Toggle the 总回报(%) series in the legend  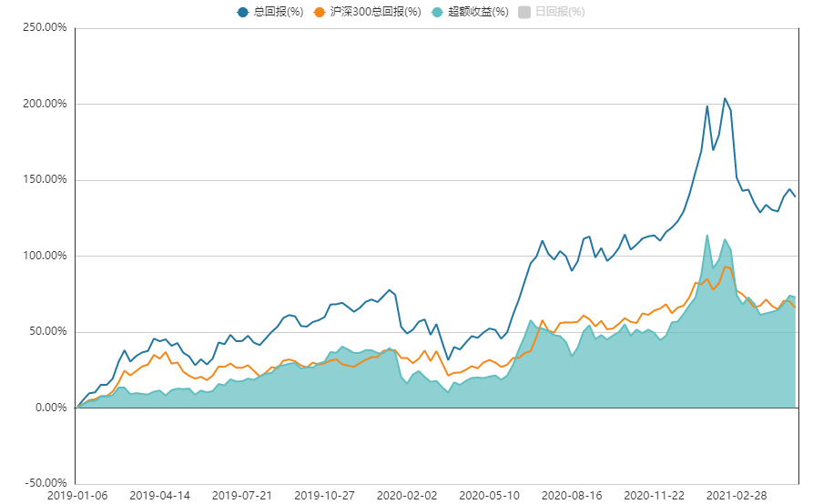click(269, 12)
